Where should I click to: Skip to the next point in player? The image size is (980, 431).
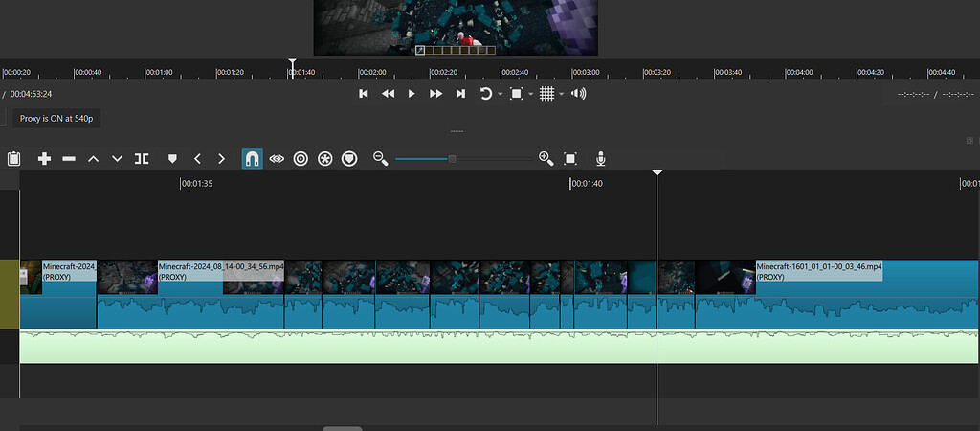pos(460,94)
